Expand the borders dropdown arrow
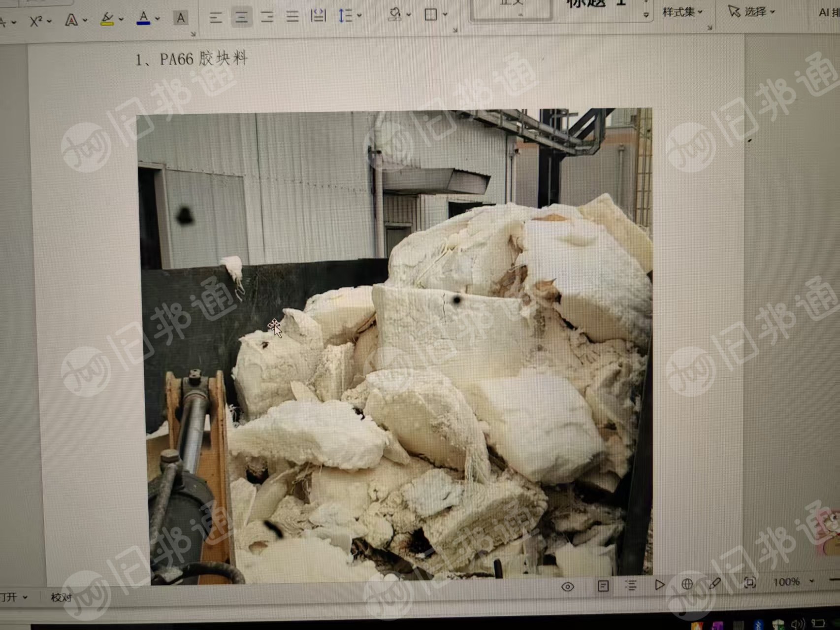The image size is (840, 630). click(x=445, y=14)
